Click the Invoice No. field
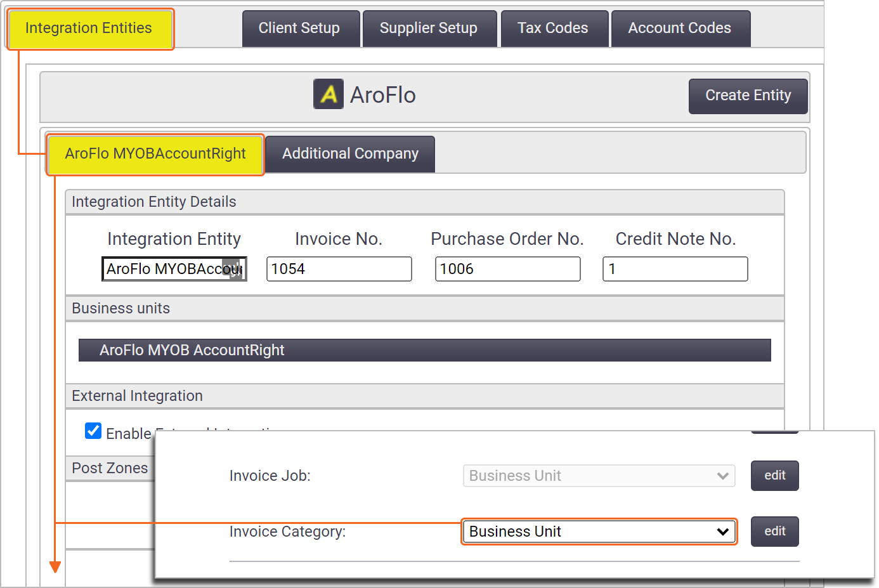The height and width of the screenshot is (588, 879). pyautogui.click(x=339, y=269)
